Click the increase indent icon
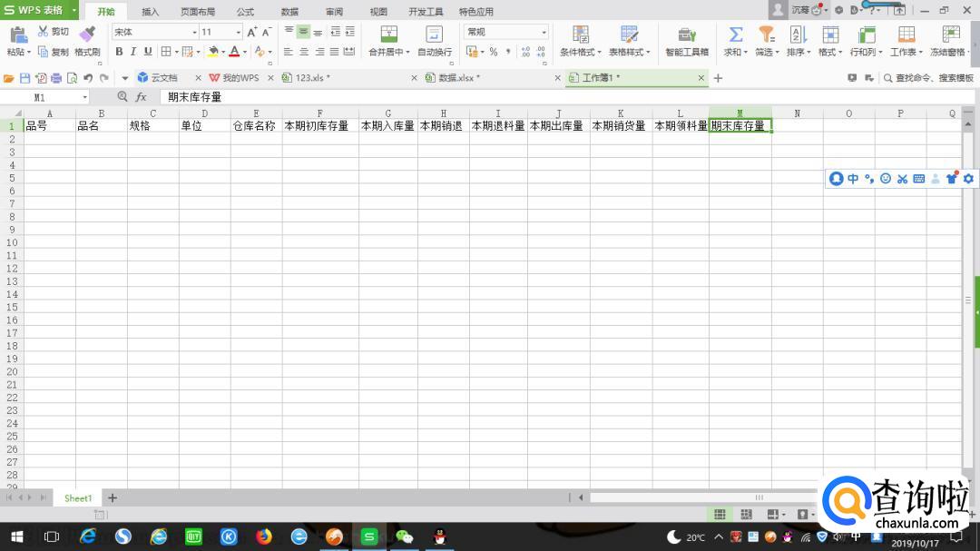 (350, 31)
